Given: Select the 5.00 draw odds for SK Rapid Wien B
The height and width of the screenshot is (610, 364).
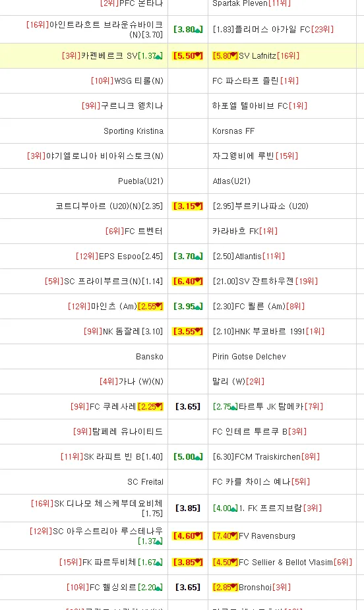Looking at the screenshot, I should tap(188, 456).
